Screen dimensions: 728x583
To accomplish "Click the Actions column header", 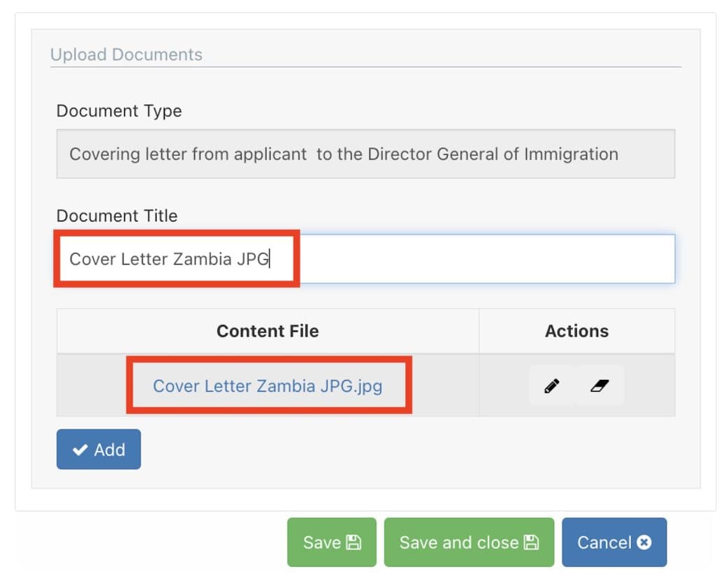I will click(576, 331).
